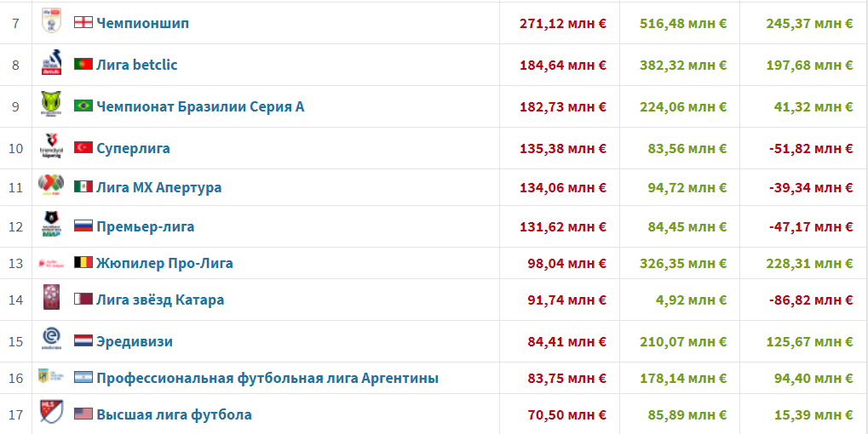
Task: Click the Brazilian Serie A league logo
Action: (51, 106)
